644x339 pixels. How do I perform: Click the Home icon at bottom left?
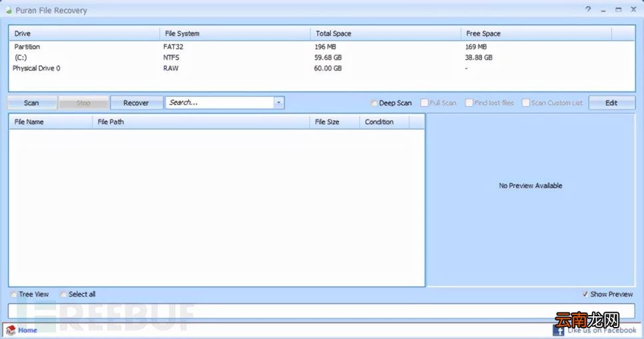click(10, 330)
